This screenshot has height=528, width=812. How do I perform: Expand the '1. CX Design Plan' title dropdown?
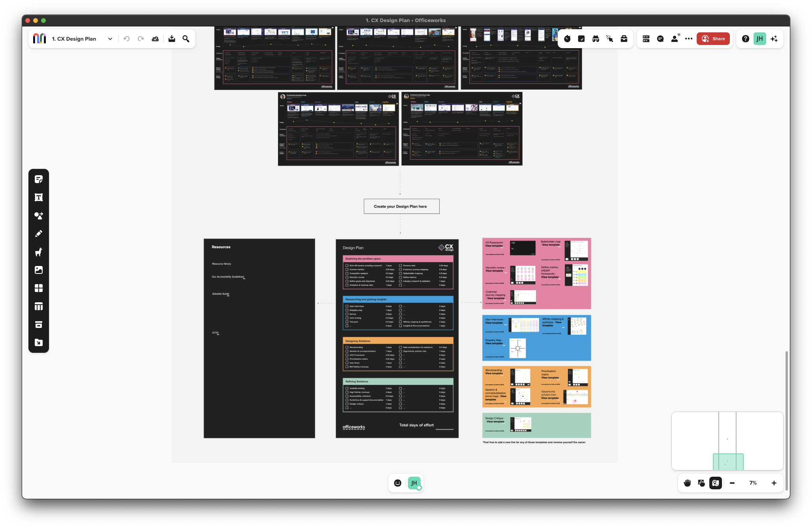110,39
